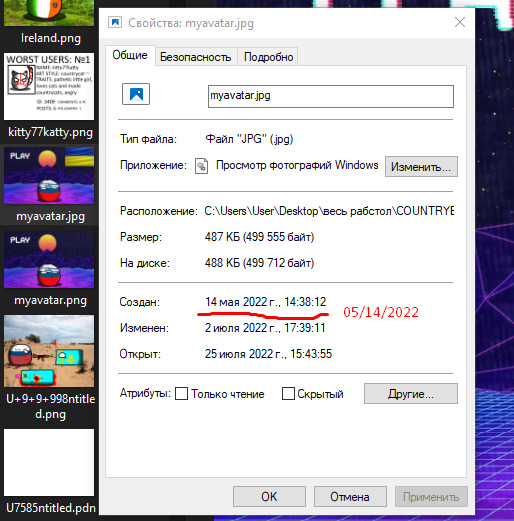Open the Другие... attributes button
Viewport: 514px width, 521px height.
tap(411, 394)
